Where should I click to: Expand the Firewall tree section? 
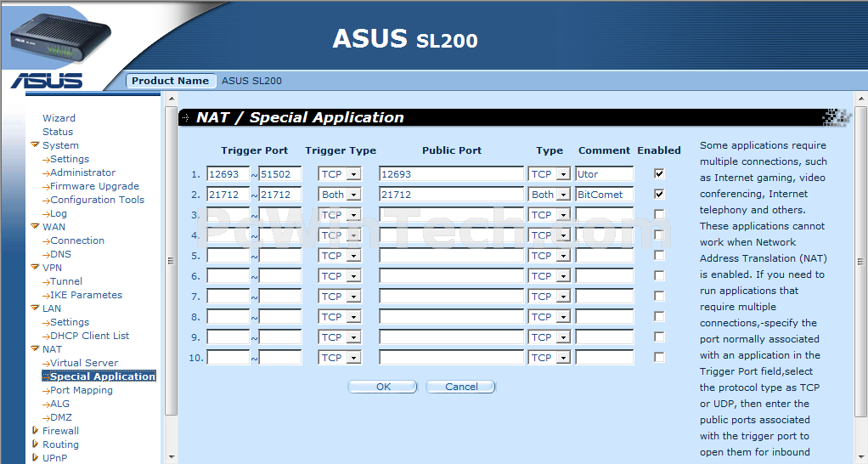click(x=35, y=430)
